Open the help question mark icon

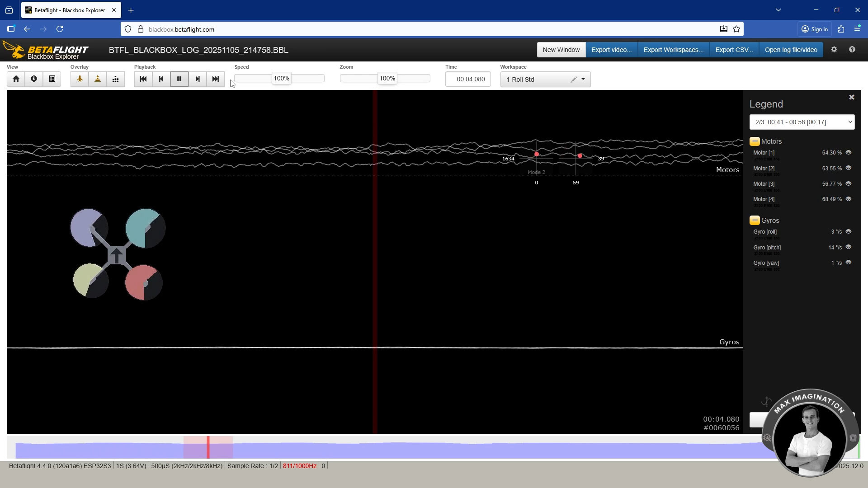click(x=852, y=50)
